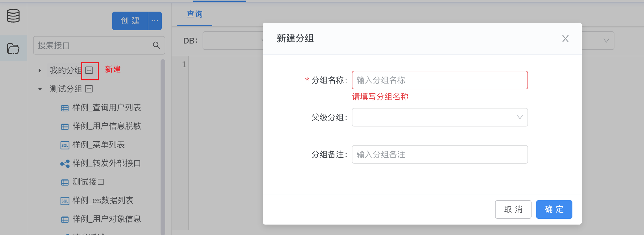644x235 pixels.
Task: Expand the 我的分组 tree node arrow
Action: pos(40,70)
